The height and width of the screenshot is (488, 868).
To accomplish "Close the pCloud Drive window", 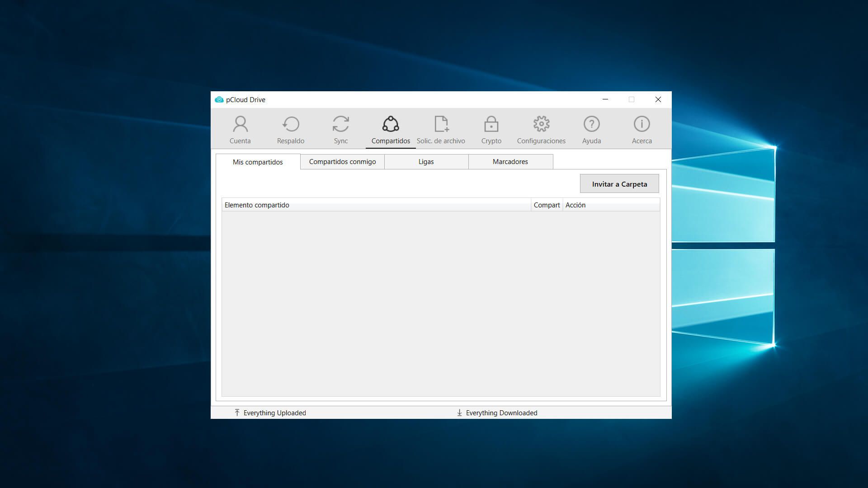I will pos(658,99).
